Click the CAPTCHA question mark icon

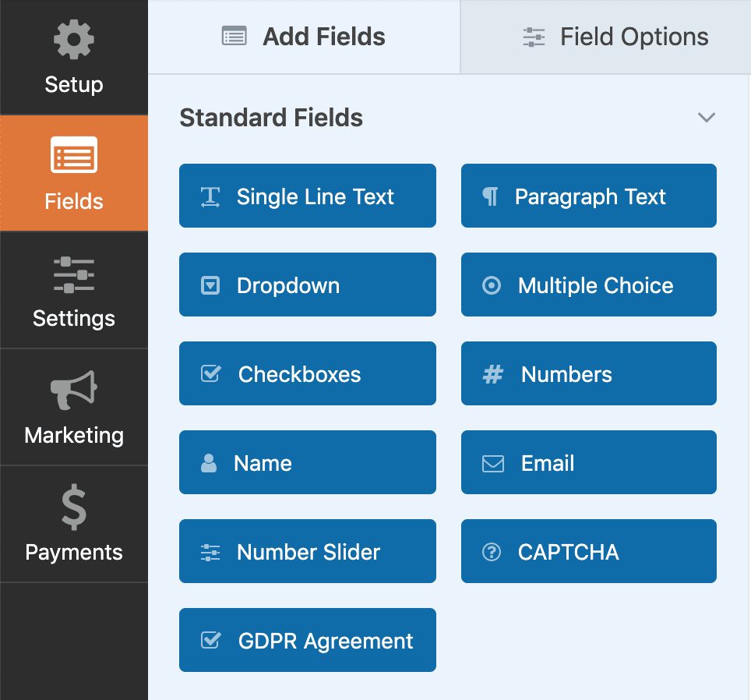tap(492, 552)
